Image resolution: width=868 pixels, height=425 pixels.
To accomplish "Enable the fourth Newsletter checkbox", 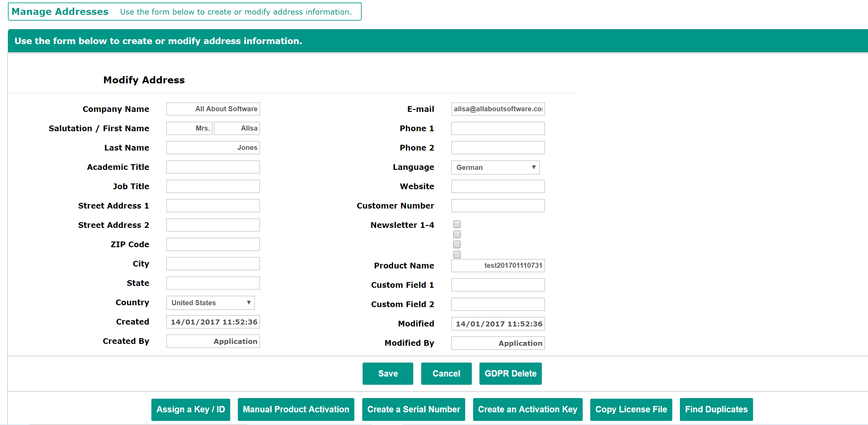I will (457, 255).
